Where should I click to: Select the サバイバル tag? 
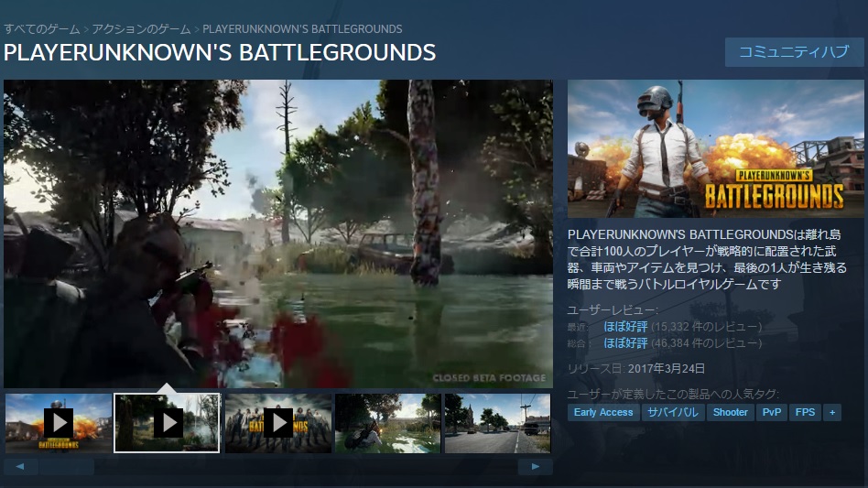(673, 412)
